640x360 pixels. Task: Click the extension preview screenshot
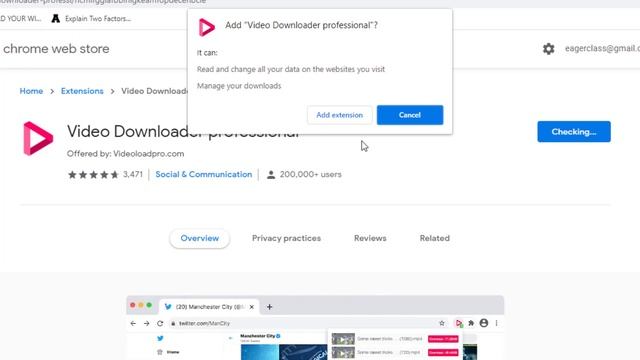315,328
